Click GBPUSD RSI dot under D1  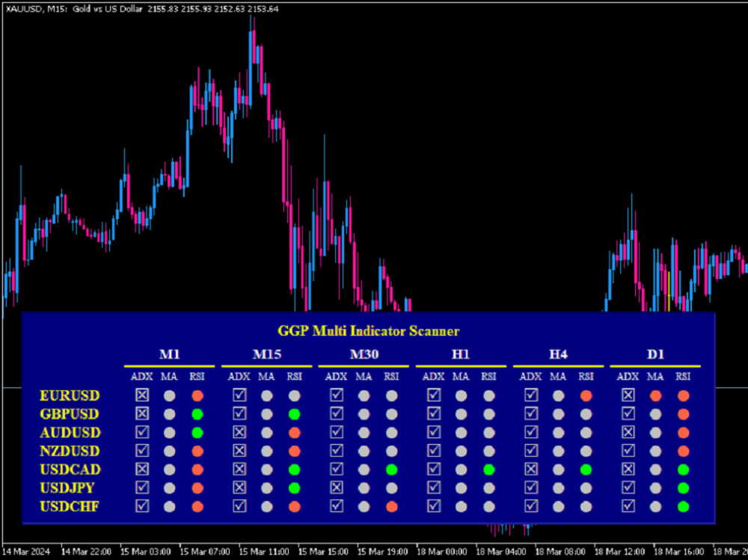pyautogui.click(x=684, y=414)
